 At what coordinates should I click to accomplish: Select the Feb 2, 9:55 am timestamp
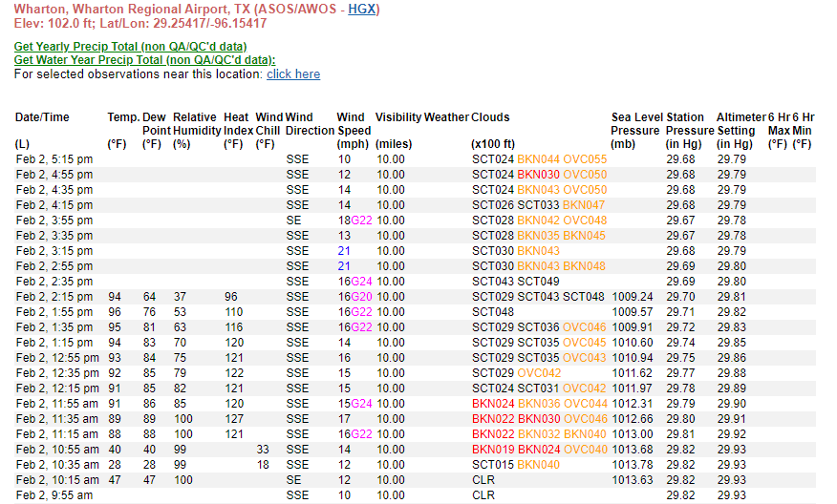click(54, 495)
